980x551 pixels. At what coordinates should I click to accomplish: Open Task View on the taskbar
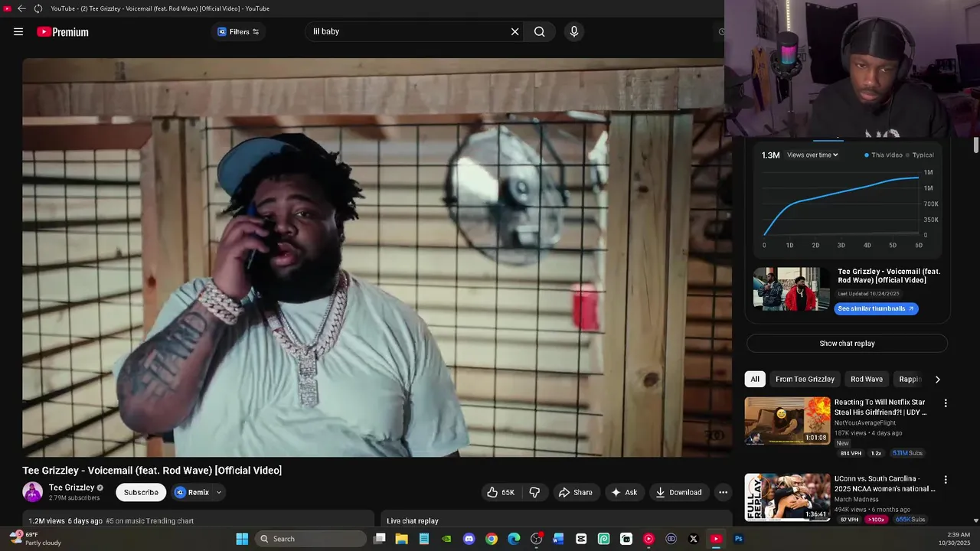coord(379,539)
